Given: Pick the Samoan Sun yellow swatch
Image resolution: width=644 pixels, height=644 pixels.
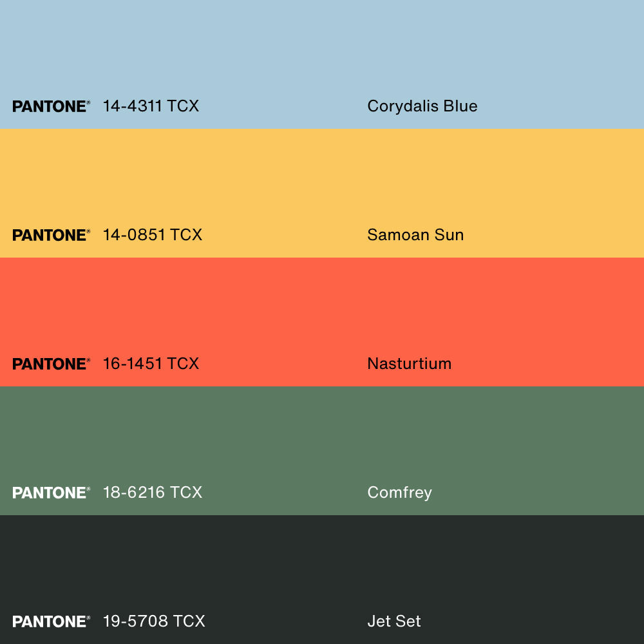Looking at the screenshot, I should (322, 180).
